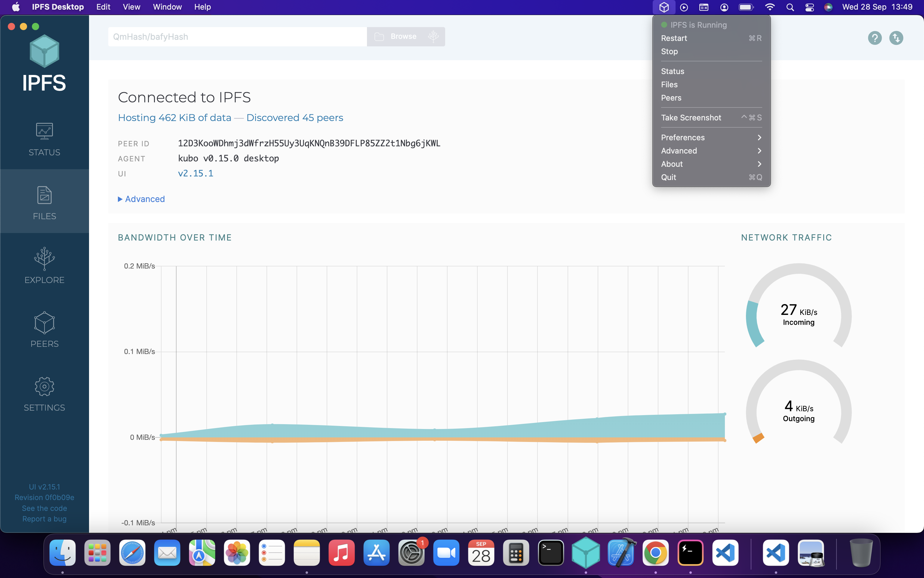Click the Inspect tree icon in search bar
Image resolution: width=924 pixels, height=578 pixels.
433,36
